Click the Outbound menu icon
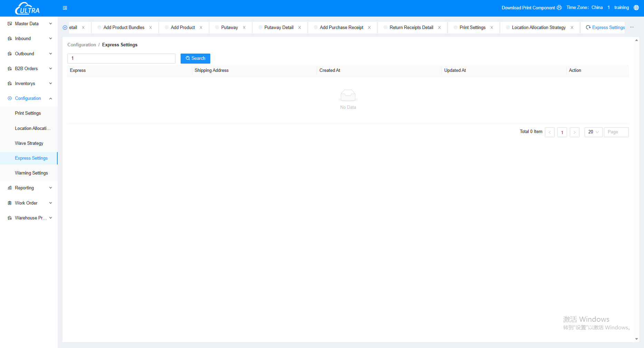The image size is (644, 348). (x=10, y=54)
